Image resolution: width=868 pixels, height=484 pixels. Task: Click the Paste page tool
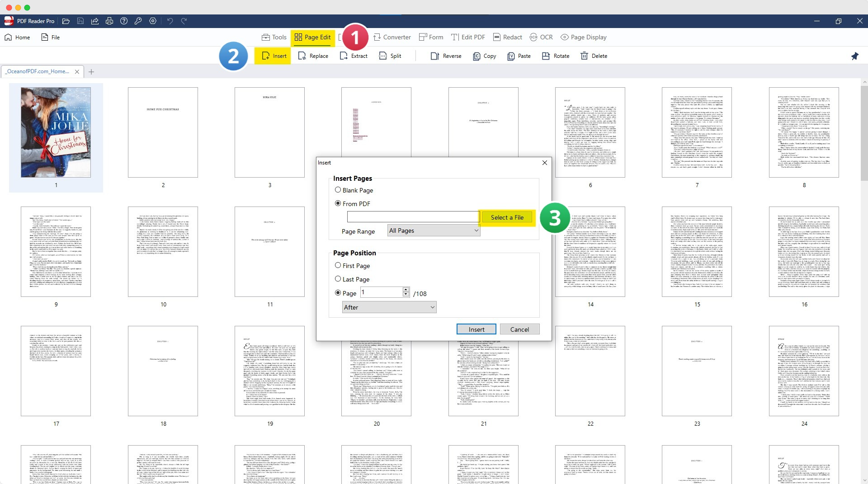click(x=519, y=56)
